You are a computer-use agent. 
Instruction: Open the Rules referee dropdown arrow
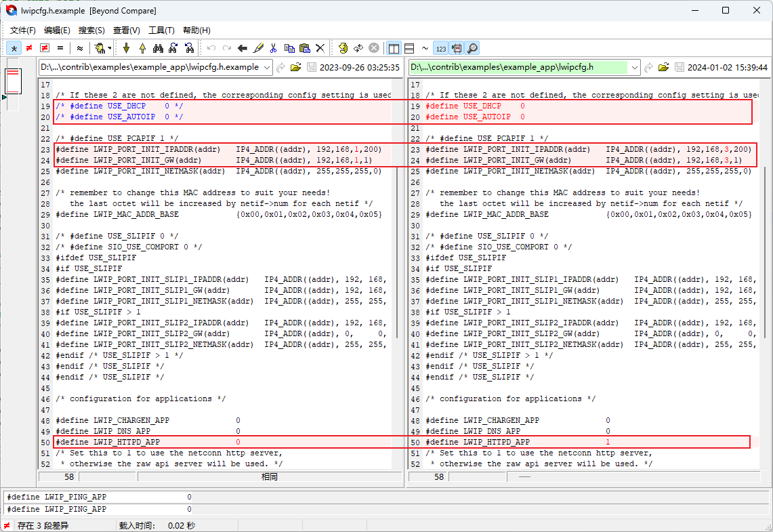110,48
